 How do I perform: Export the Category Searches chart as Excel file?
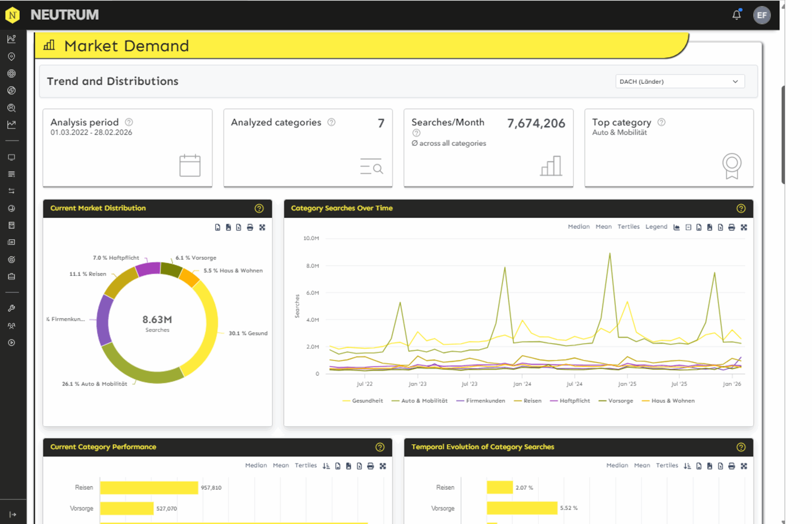720,227
